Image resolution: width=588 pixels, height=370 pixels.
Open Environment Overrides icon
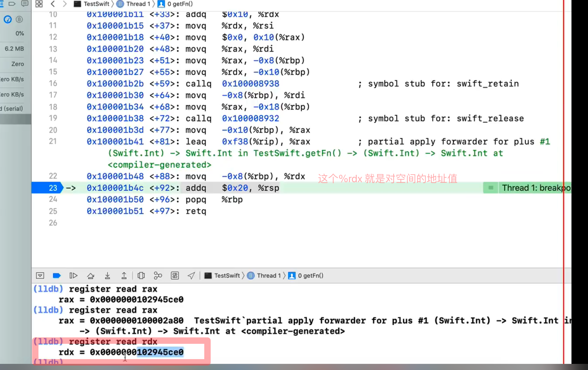(175, 276)
